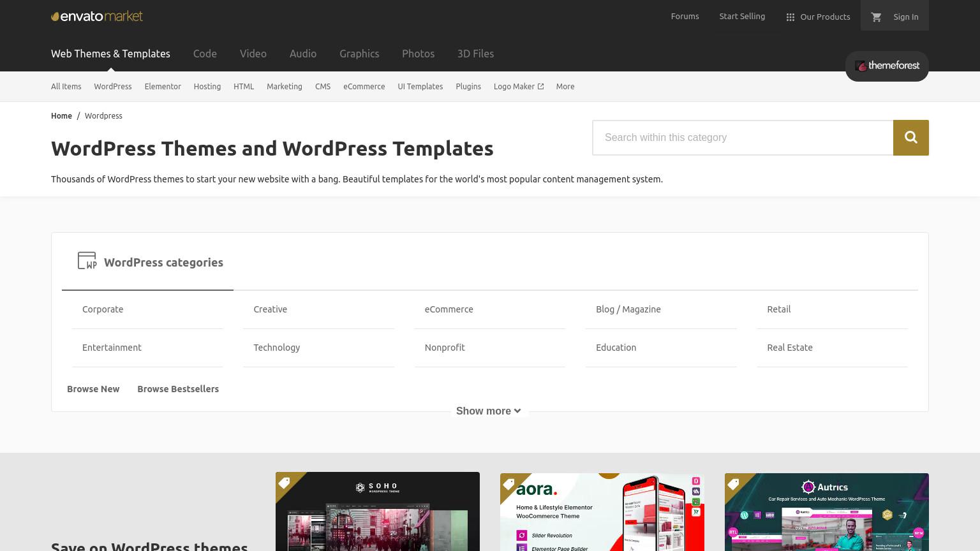The height and width of the screenshot is (551, 980).
Task: Open Hosting submenu item
Action: [207, 87]
